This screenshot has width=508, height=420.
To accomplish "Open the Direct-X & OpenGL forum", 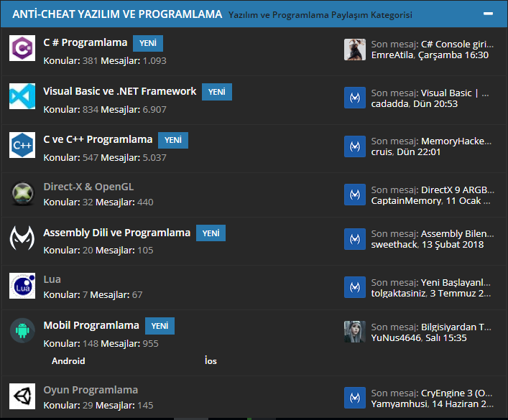I will (x=88, y=187).
